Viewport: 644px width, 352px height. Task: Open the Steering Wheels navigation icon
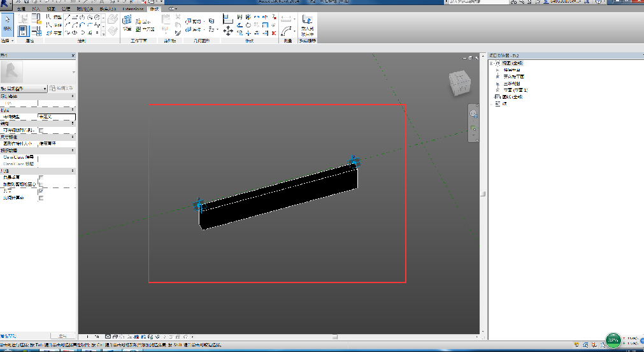tap(473, 114)
